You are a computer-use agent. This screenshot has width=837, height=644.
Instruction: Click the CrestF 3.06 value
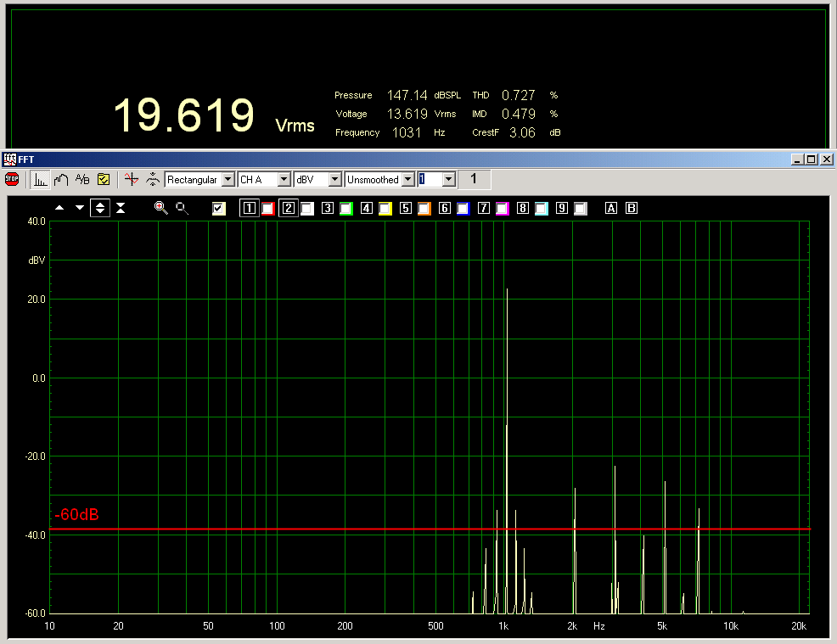click(x=522, y=132)
